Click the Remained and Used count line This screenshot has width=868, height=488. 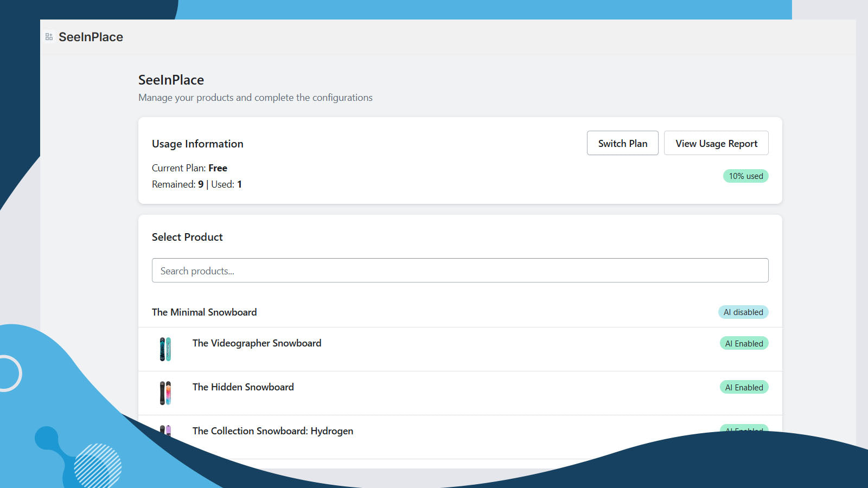pyautogui.click(x=197, y=184)
